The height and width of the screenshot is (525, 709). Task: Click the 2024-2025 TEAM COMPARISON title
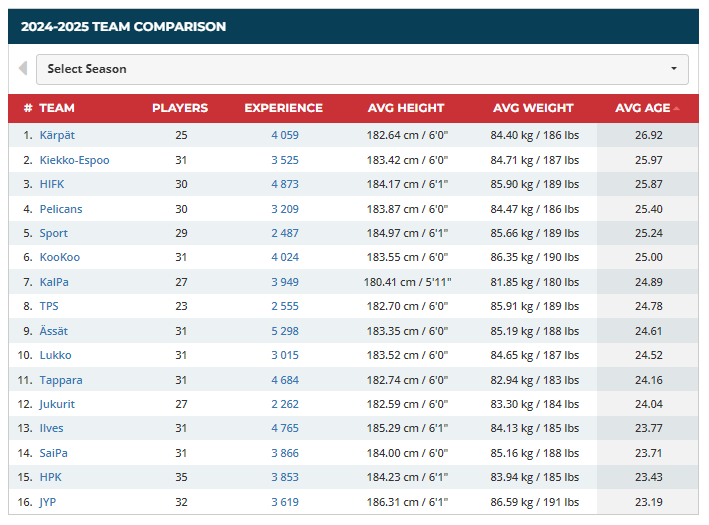tap(123, 27)
